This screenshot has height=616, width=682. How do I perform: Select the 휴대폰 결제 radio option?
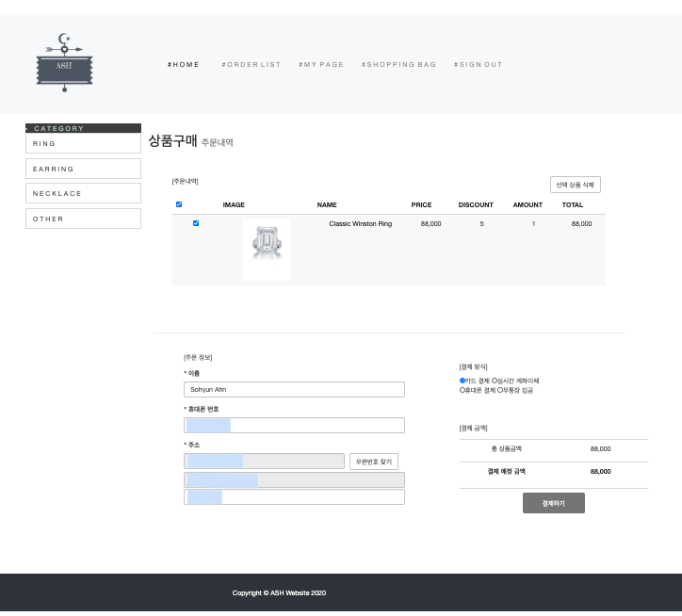pos(463,390)
